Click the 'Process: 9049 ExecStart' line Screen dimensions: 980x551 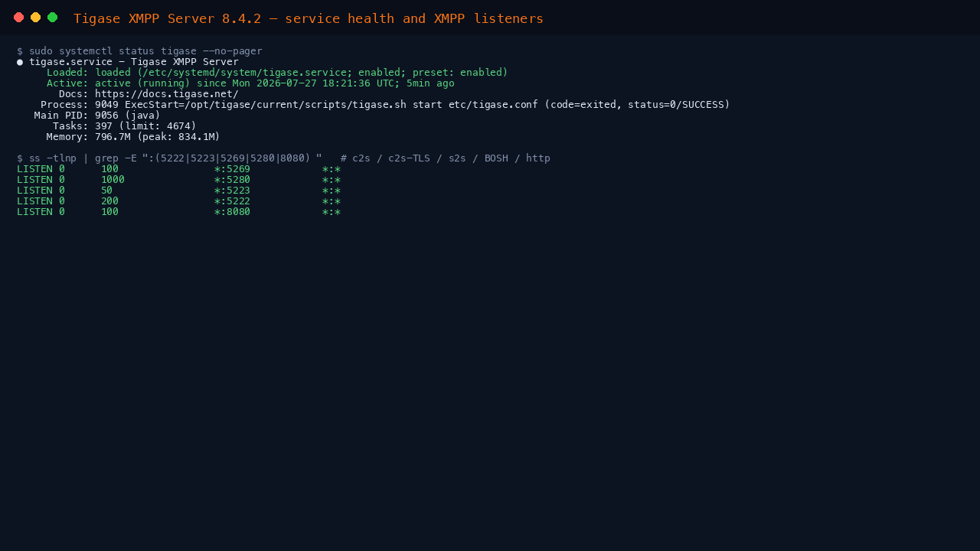385,105
